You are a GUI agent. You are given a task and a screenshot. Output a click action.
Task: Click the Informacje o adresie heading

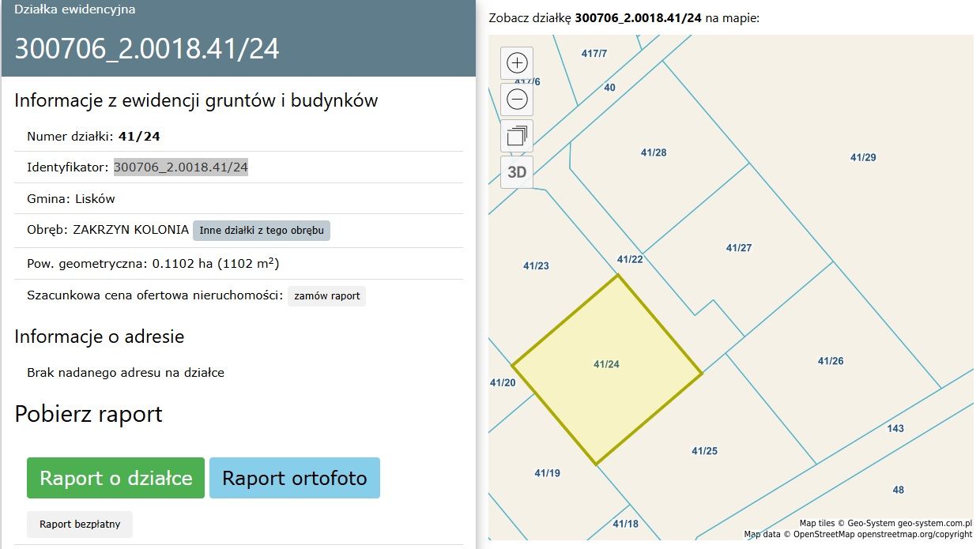click(100, 337)
